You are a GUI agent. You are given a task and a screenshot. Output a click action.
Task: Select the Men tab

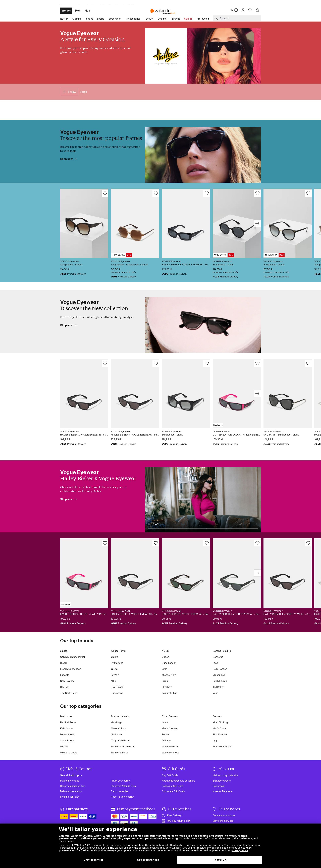coord(78,10)
